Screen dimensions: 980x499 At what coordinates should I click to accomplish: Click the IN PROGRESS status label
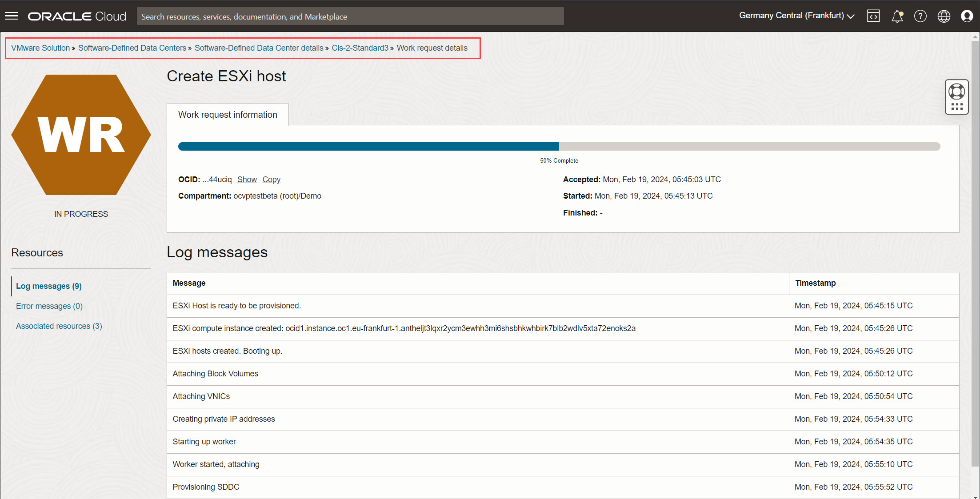(81, 214)
